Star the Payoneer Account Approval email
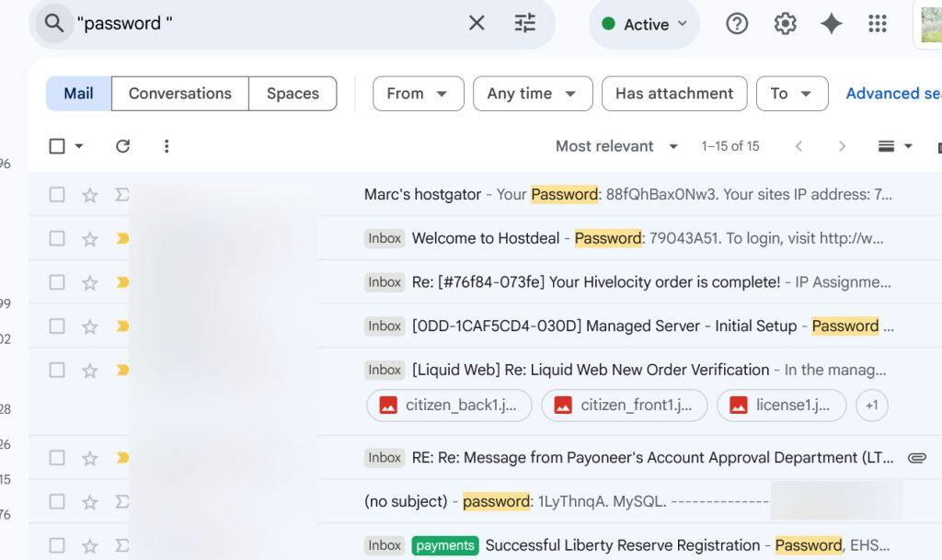 (x=90, y=458)
